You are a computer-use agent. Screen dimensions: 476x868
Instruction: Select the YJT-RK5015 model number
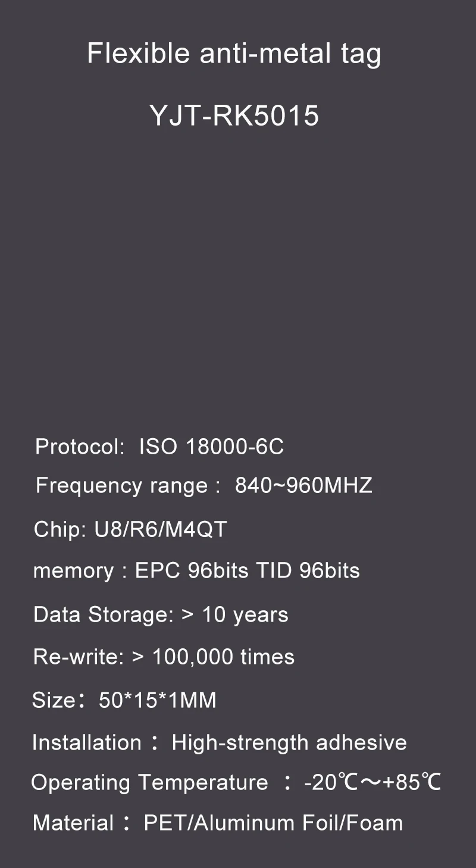coord(234,115)
